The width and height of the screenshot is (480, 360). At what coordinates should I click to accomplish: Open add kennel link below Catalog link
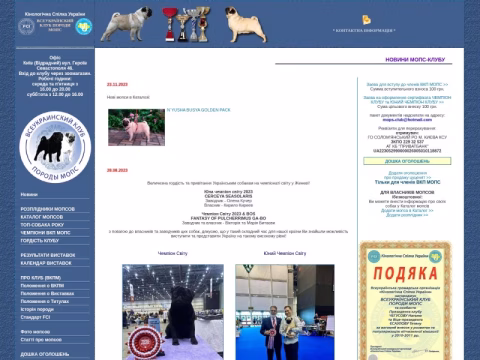point(407,215)
